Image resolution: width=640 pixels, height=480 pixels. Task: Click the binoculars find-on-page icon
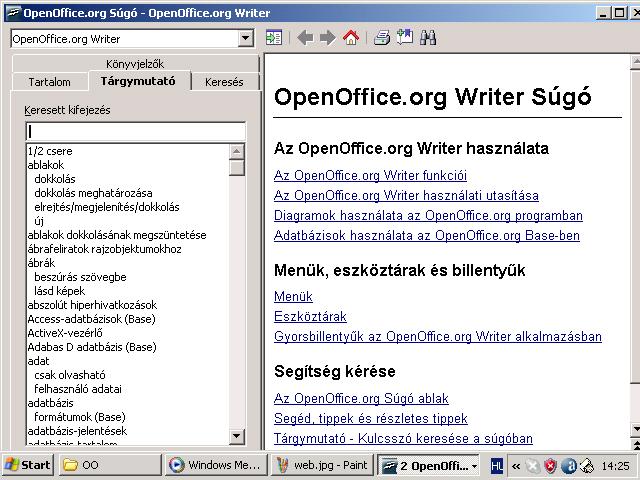(428, 38)
